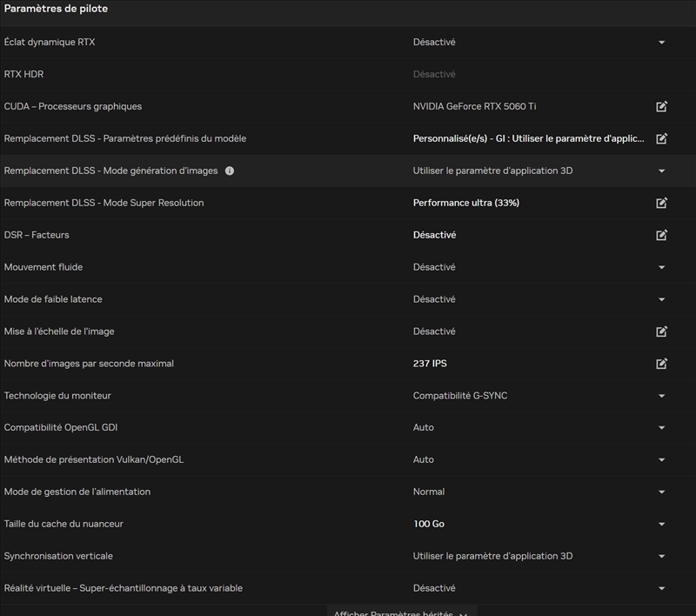The height and width of the screenshot is (616, 696).
Task: Open the Vulkan/OpenGL presentation method dropdown
Action: click(661, 460)
